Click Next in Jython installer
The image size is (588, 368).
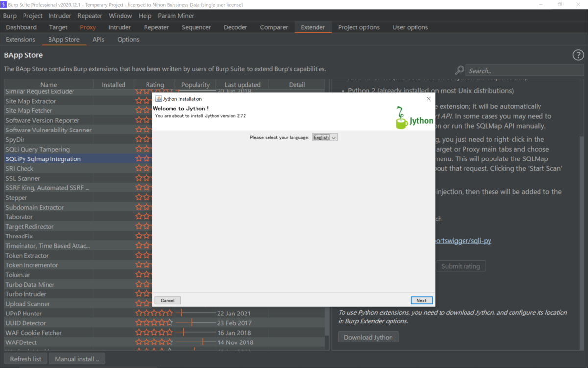pyautogui.click(x=421, y=300)
